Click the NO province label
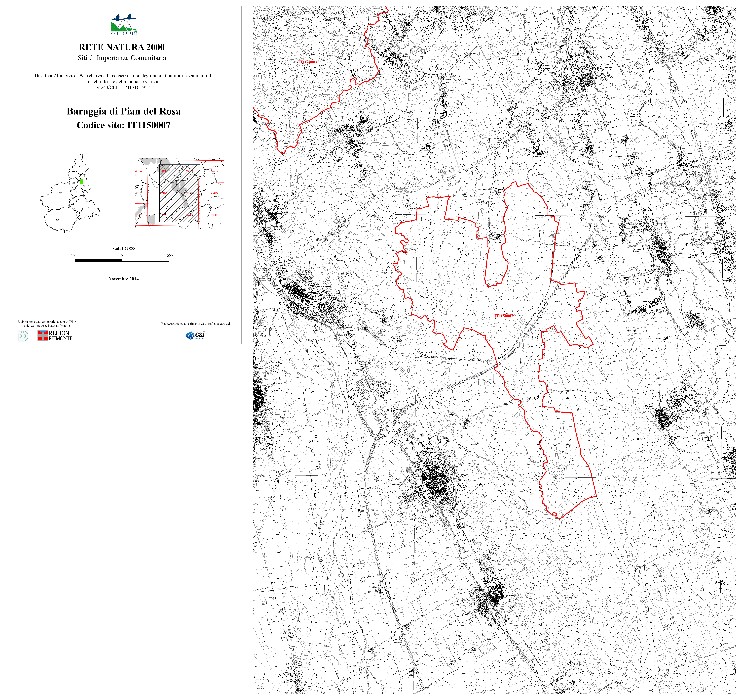The height and width of the screenshot is (700, 742). 85,186
